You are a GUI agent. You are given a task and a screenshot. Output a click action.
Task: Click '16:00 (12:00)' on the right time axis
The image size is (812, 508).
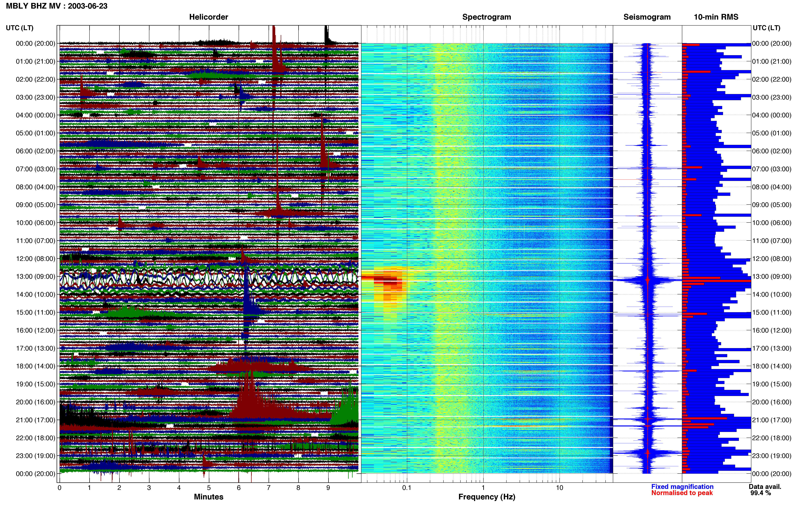pyautogui.click(x=772, y=330)
